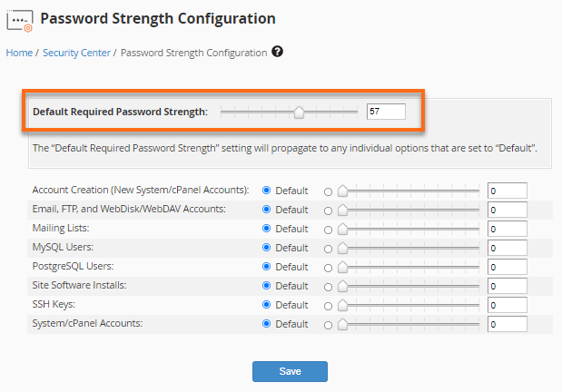The image size is (562, 392).
Task: Click the Email, FTP, and WebDisk strength slider
Action: click(x=409, y=210)
